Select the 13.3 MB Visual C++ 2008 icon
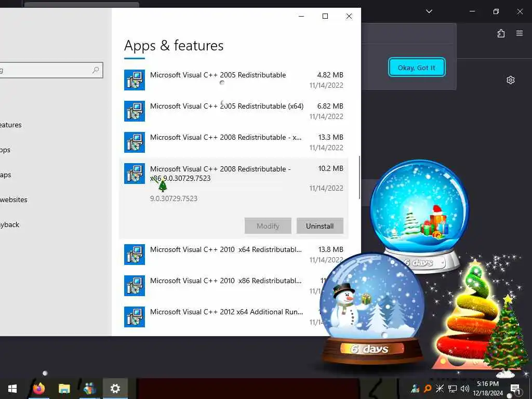Viewport: 532px width, 399px height. (135, 142)
